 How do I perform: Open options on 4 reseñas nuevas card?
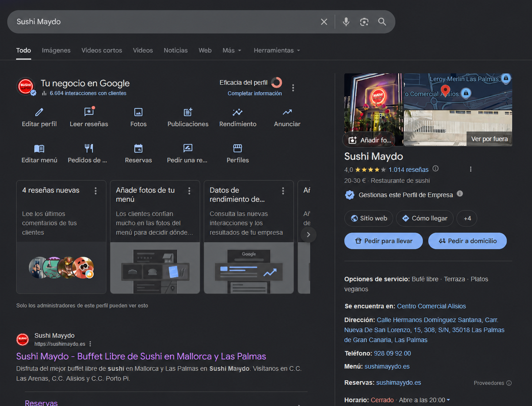tap(96, 191)
